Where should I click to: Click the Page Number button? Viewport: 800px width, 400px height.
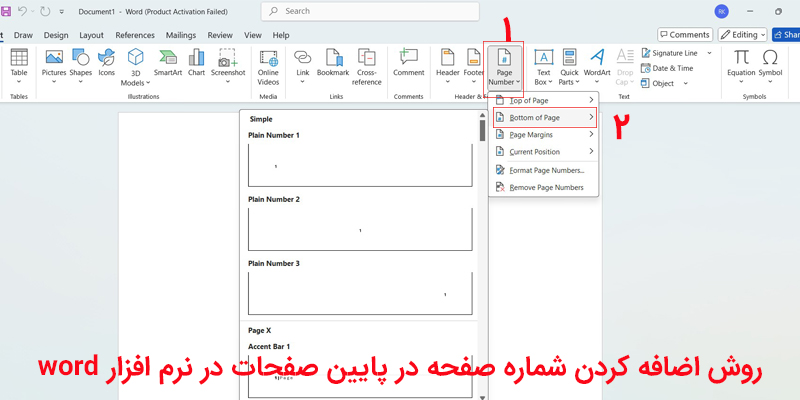coord(504,67)
